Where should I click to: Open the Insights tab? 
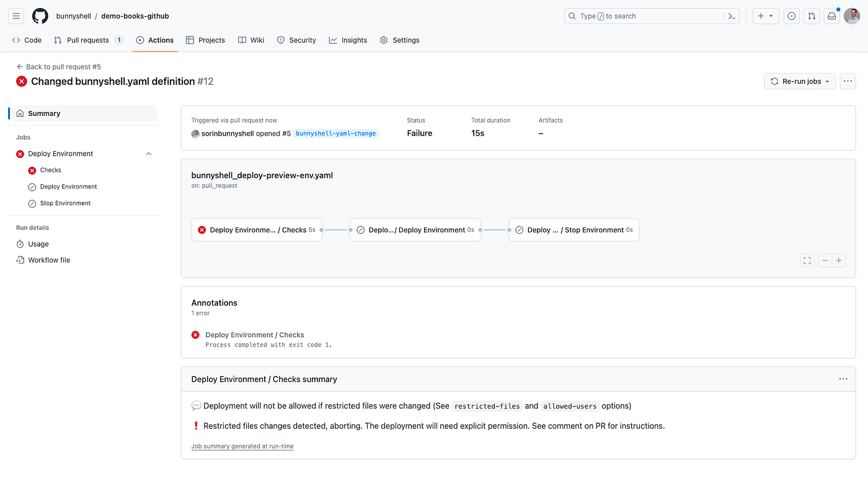click(x=348, y=40)
